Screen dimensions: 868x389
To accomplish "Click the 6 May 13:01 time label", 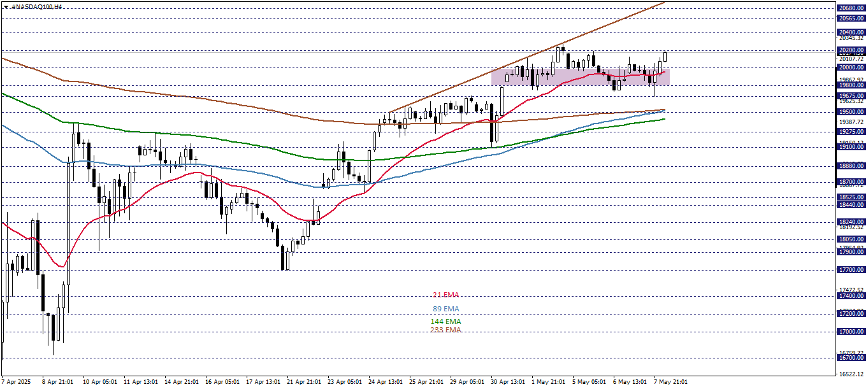I will [630, 383].
